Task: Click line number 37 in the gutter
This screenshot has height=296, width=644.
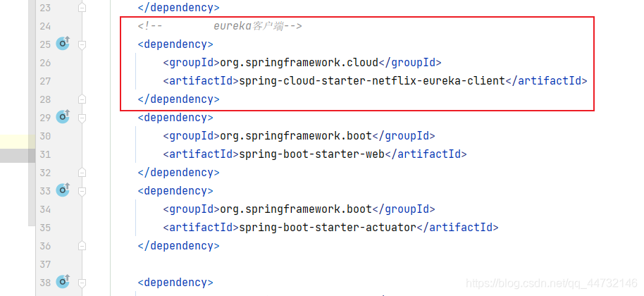Action: point(45,264)
